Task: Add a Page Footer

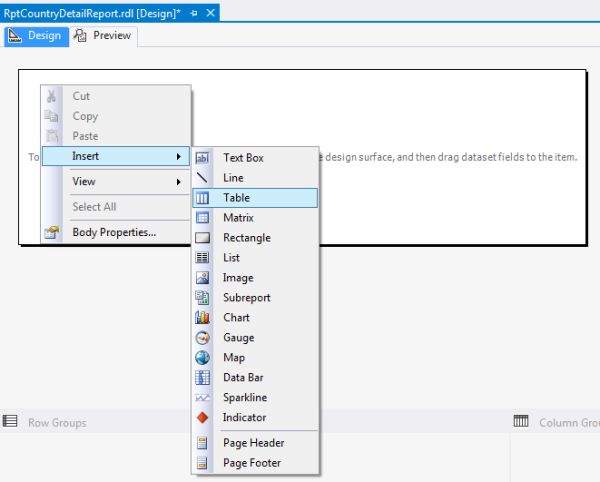Action: (x=255, y=463)
